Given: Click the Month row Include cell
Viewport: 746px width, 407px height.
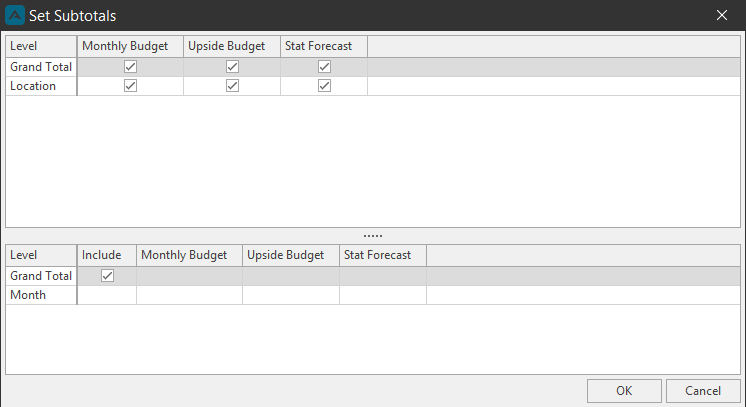Looking at the screenshot, I should (107, 295).
